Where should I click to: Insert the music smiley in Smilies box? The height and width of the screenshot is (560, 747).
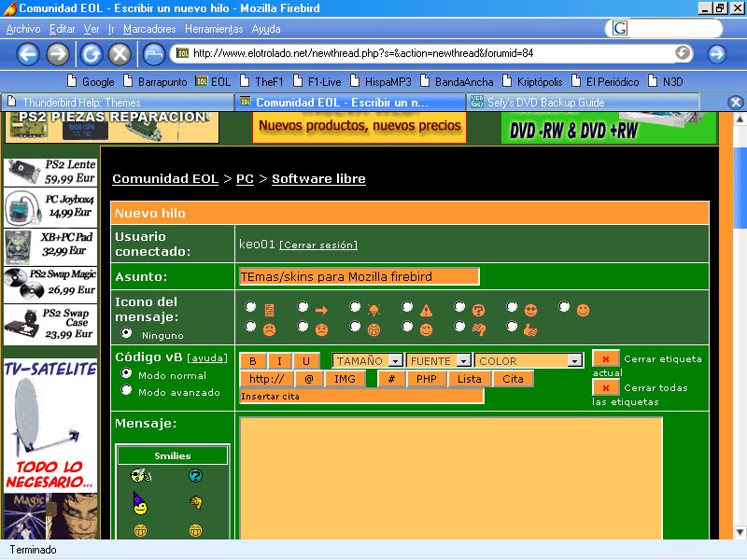click(141, 475)
